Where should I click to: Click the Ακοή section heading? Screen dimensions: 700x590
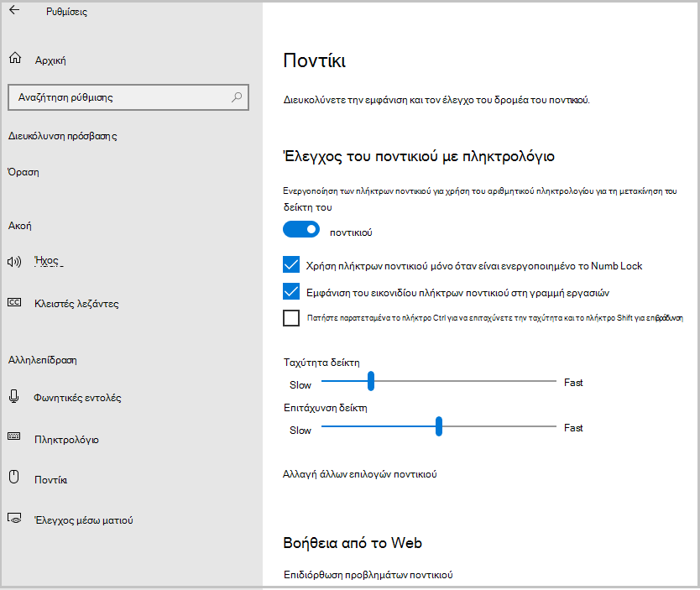click(x=19, y=226)
